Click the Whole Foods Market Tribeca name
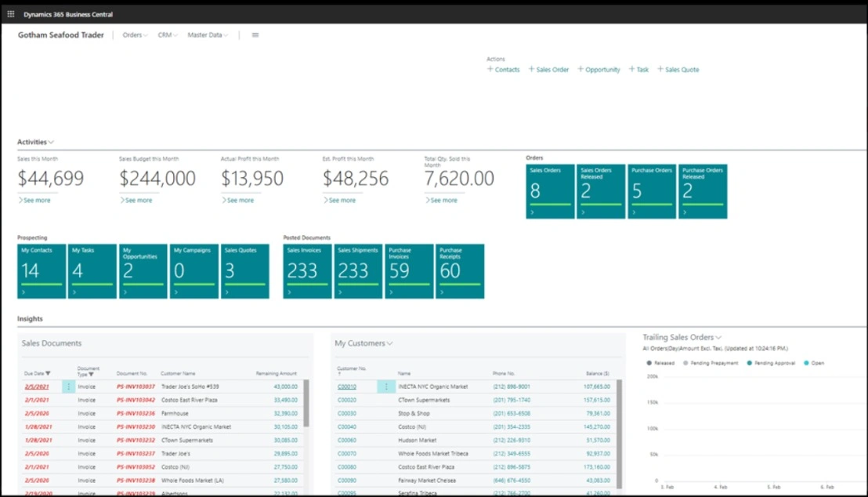 433,454
